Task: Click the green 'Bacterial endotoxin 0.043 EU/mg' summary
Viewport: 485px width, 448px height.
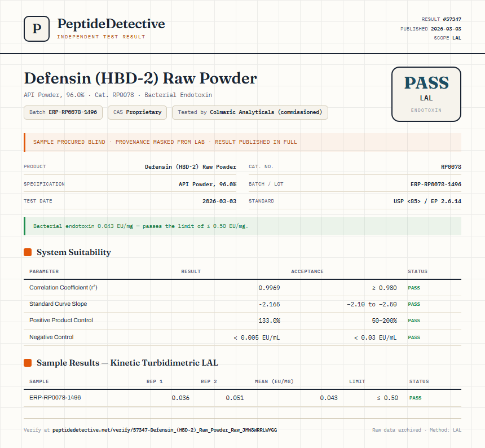Action: coord(242,226)
